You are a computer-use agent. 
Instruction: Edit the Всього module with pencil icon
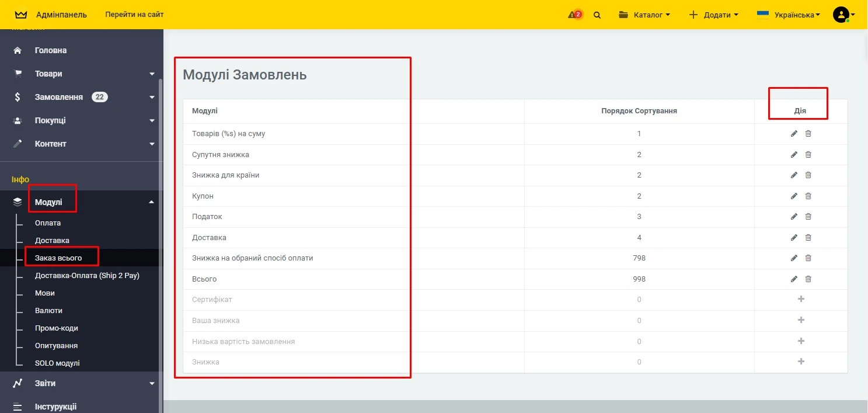tap(793, 279)
